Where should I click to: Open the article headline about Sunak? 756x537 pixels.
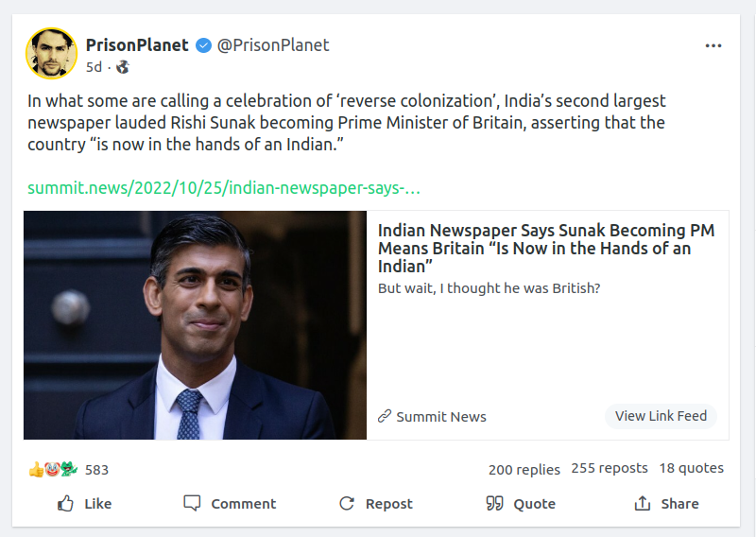coord(545,248)
